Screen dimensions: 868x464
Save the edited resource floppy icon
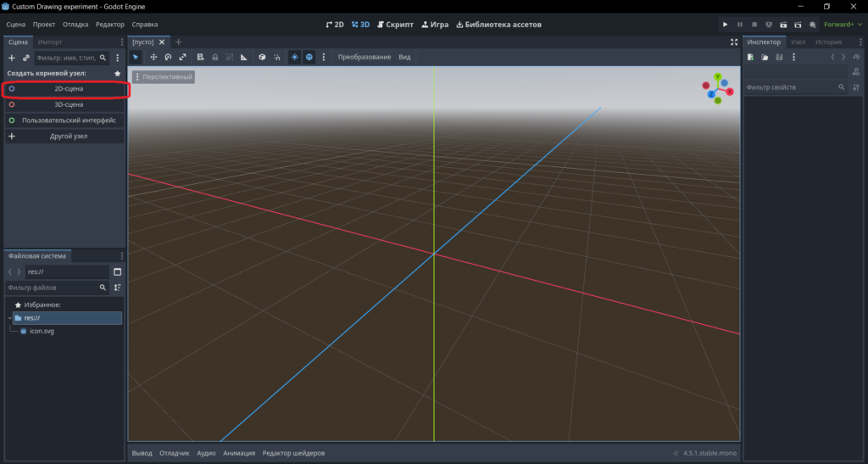tap(779, 57)
